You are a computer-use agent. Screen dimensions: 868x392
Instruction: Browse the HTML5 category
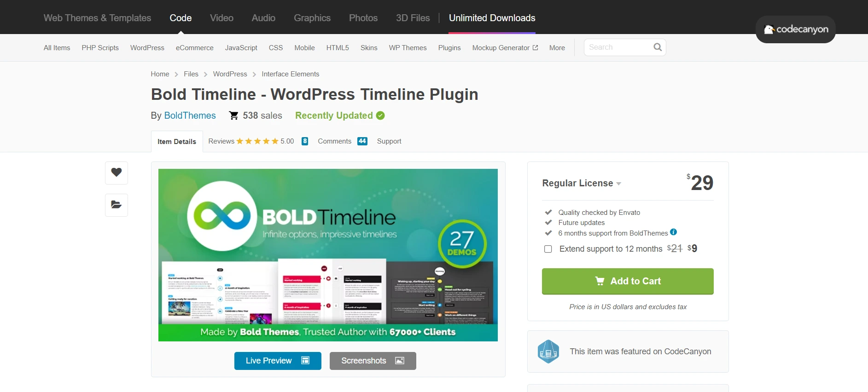tap(338, 48)
